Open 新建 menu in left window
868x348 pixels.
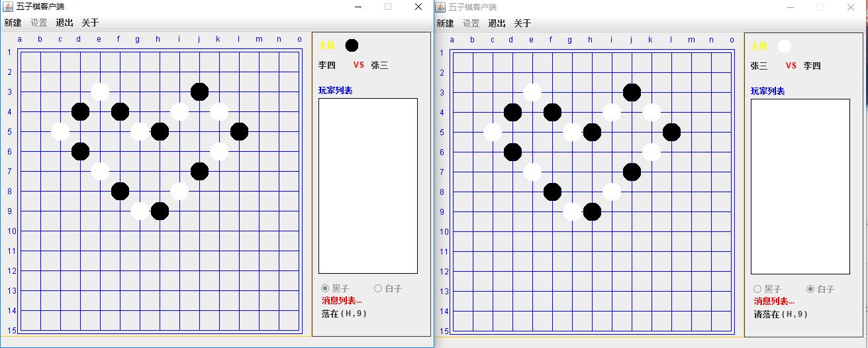[13, 23]
